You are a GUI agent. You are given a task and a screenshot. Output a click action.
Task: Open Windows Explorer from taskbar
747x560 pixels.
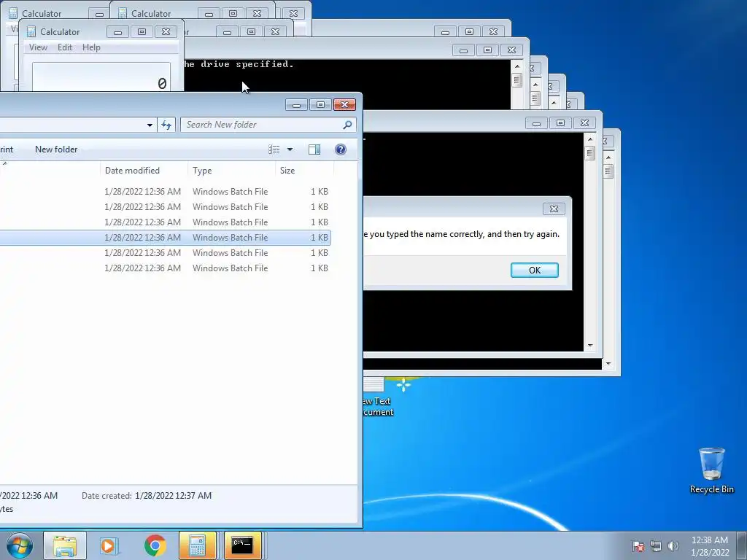[65, 545]
